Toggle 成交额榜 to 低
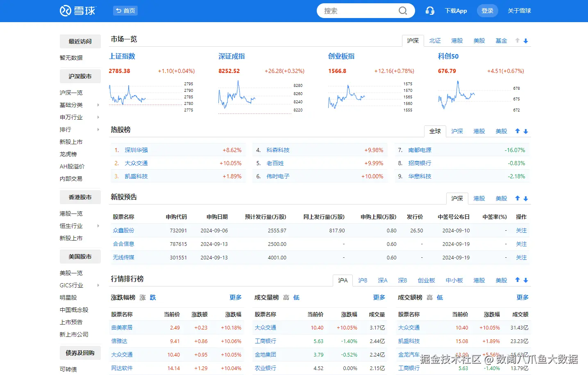Screen dimensions: 588x375 440,298
